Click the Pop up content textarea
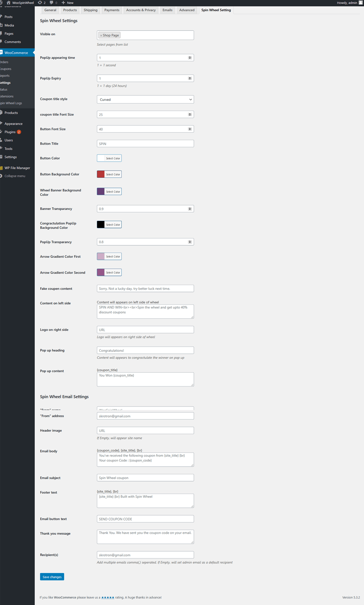 (x=145, y=379)
